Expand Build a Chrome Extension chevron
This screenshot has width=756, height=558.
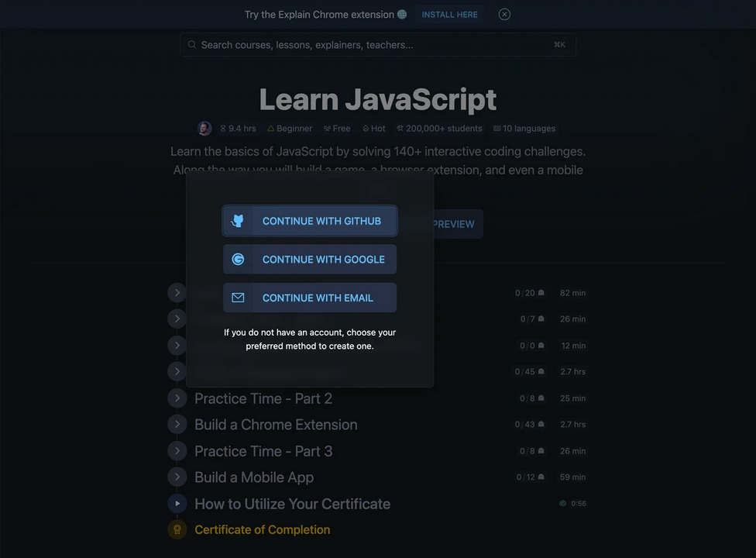[x=177, y=424]
